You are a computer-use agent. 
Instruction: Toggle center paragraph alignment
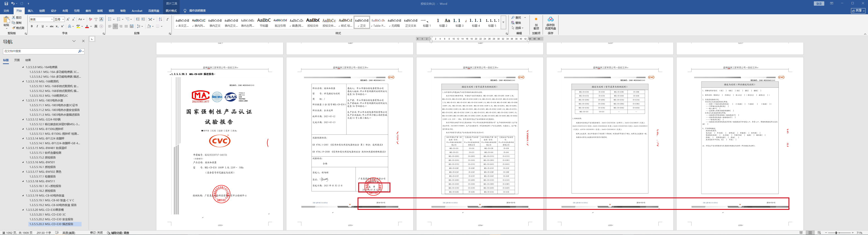tap(115, 26)
